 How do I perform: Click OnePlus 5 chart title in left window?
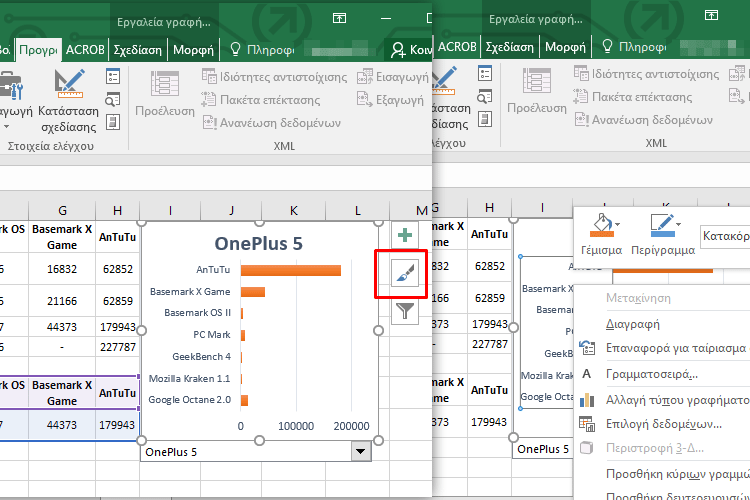258,244
